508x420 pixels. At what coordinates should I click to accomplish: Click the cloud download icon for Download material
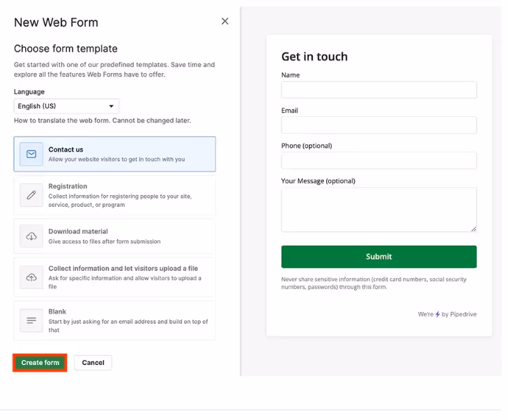point(31,236)
